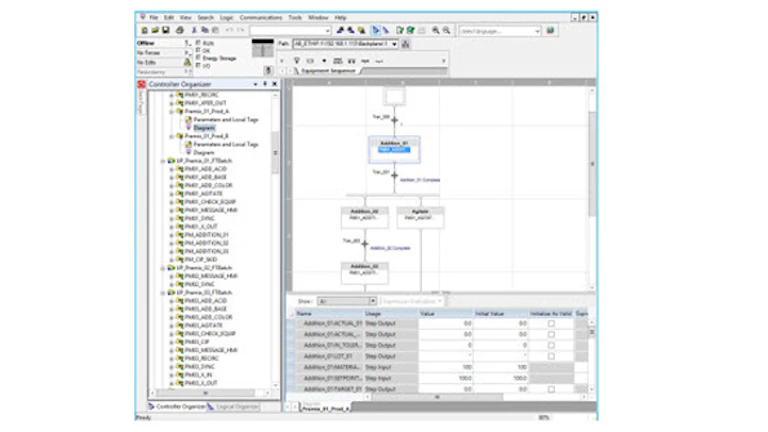768x432 pixels.
Task: Open the Logic menu
Action: tap(226, 17)
